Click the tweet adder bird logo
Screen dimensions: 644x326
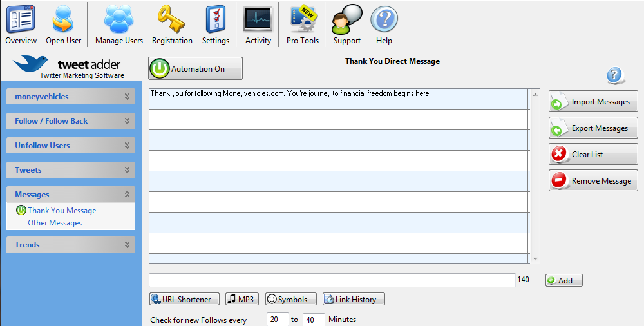[30, 63]
